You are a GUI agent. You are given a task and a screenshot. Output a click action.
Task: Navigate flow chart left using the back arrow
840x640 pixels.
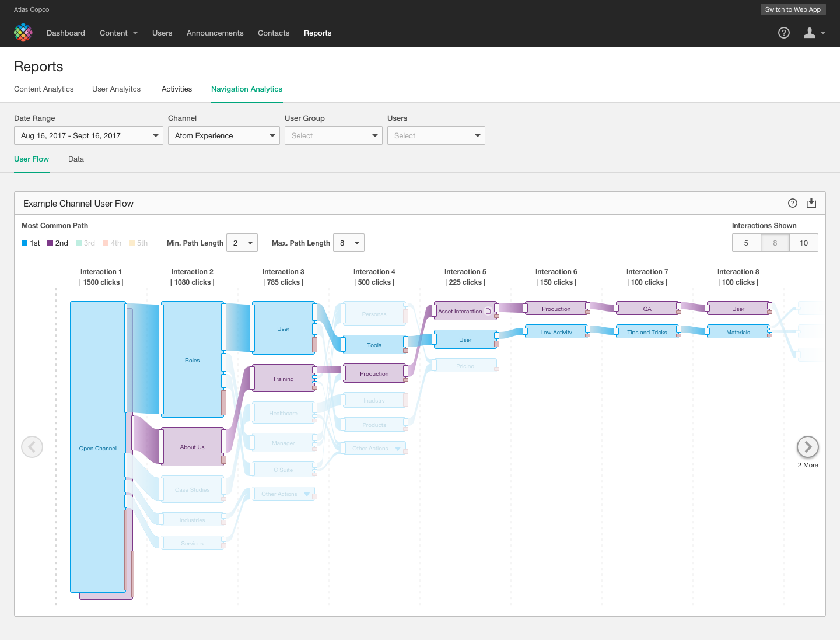coord(32,447)
